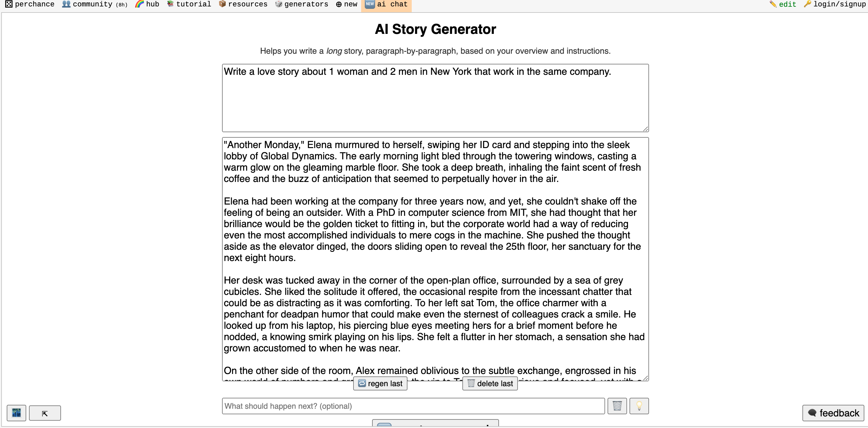Click the lightbulb hint icon
The height and width of the screenshot is (428, 868).
638,406
